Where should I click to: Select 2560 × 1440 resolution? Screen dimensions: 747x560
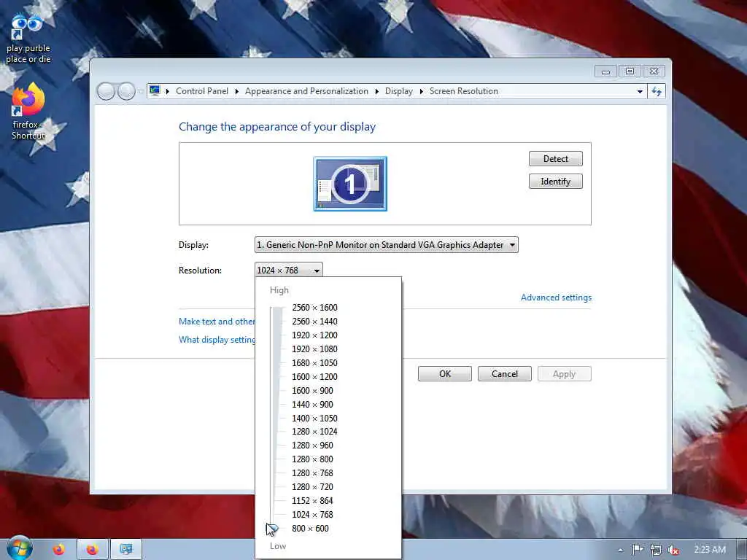[314, 322]
